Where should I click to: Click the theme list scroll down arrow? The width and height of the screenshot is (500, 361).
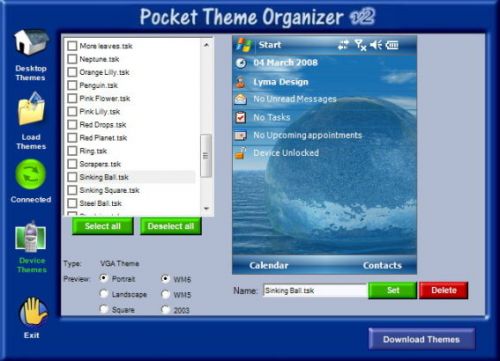click(x=206, y=209)
